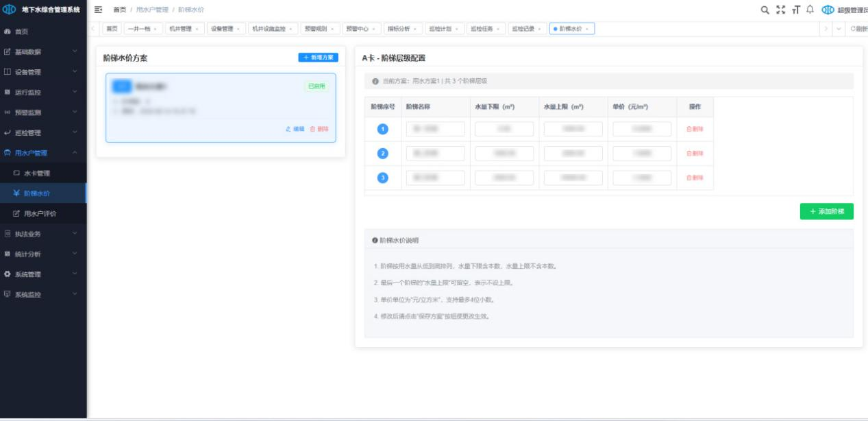This screenshot has height=421, width=868.
Task: Expand the 预警监测 sidebar menu
Action: [75, 112]
